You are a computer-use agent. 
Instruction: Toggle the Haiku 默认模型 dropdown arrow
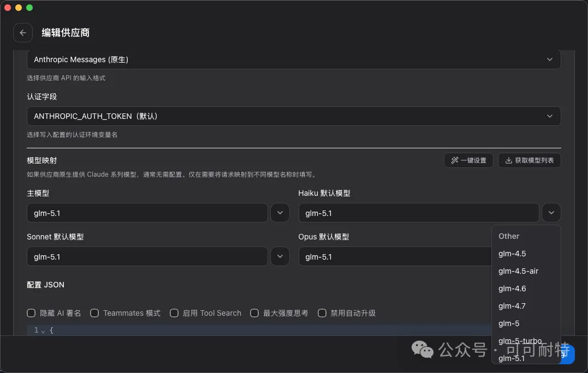pyautogui.click(x=551, y=213)
